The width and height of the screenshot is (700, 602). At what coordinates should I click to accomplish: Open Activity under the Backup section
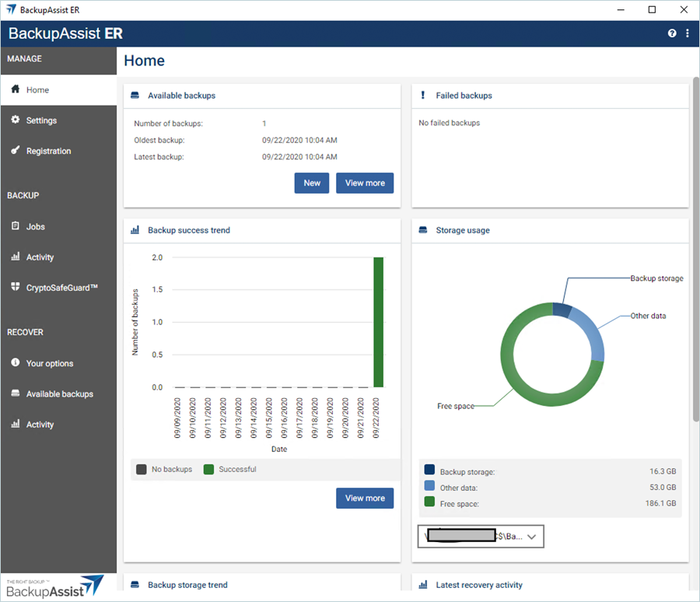click(x=40, y=257)
